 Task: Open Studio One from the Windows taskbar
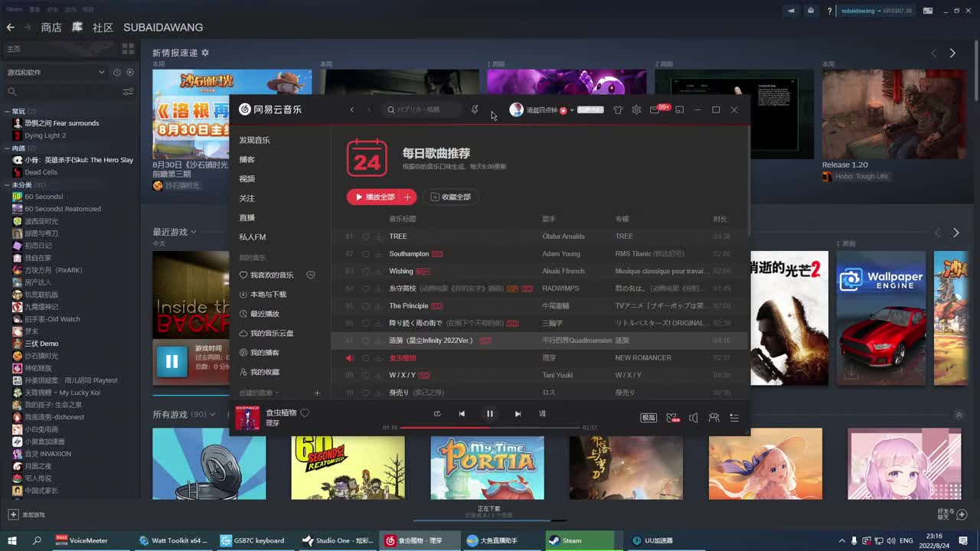coord(338,540)
